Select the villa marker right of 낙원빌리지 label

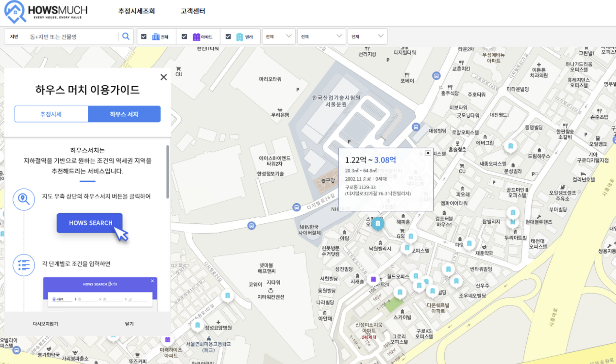[407, 248]
